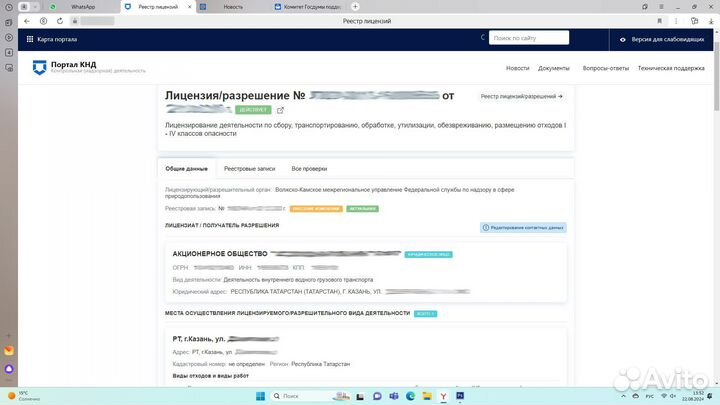Viewport: 720px width, 405px height.
Task: Open File Explorer from the taskbar
Action: point(427,396)
